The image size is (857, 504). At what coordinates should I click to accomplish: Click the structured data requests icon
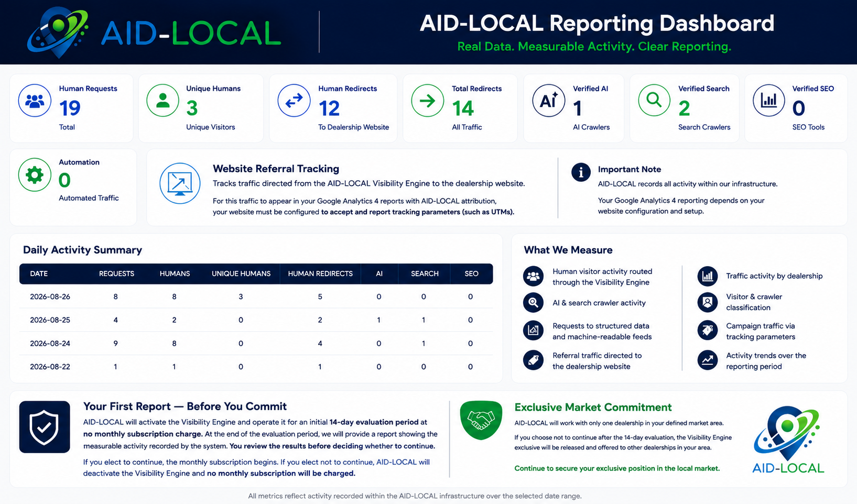(533, 330)
